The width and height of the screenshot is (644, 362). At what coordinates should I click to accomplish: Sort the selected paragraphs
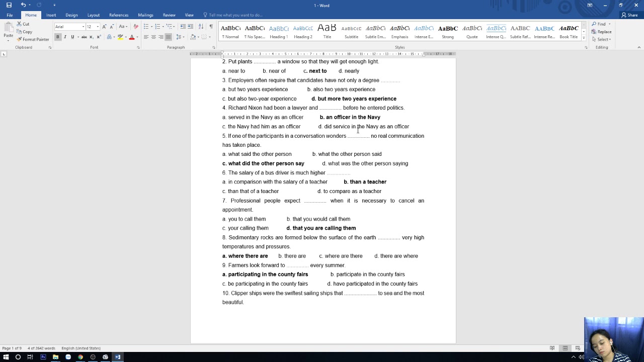coord(201,27)
